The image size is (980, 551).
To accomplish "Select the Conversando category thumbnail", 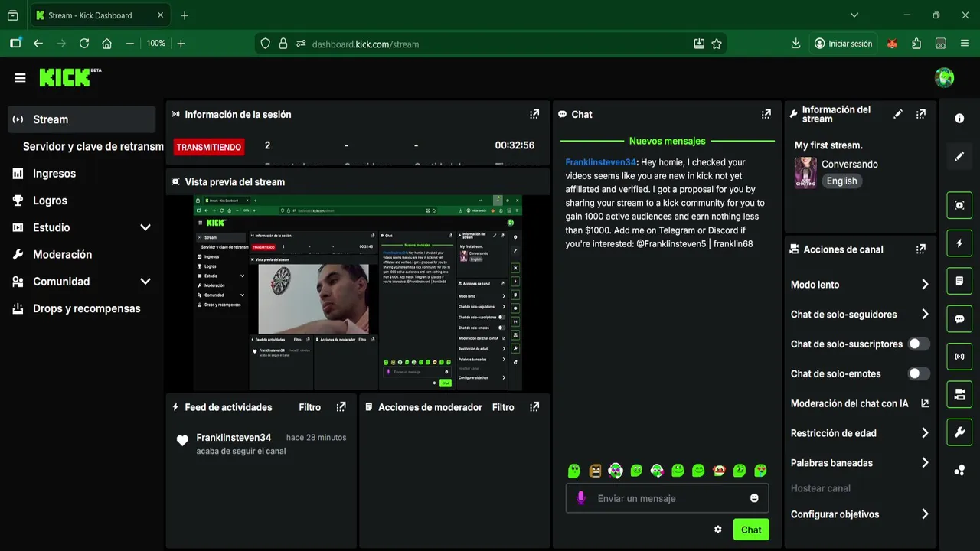I will tap(805, 173).
